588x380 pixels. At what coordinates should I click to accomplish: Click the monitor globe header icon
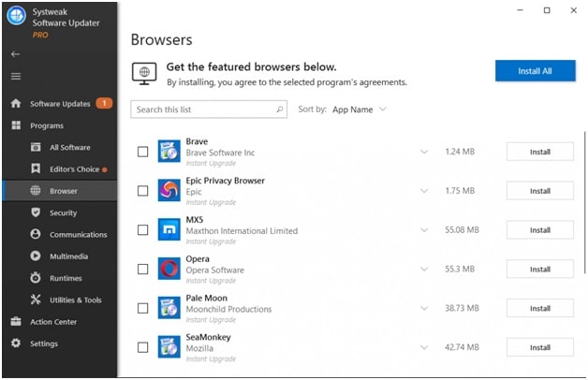pyautogui.click(x=144, y=73)
